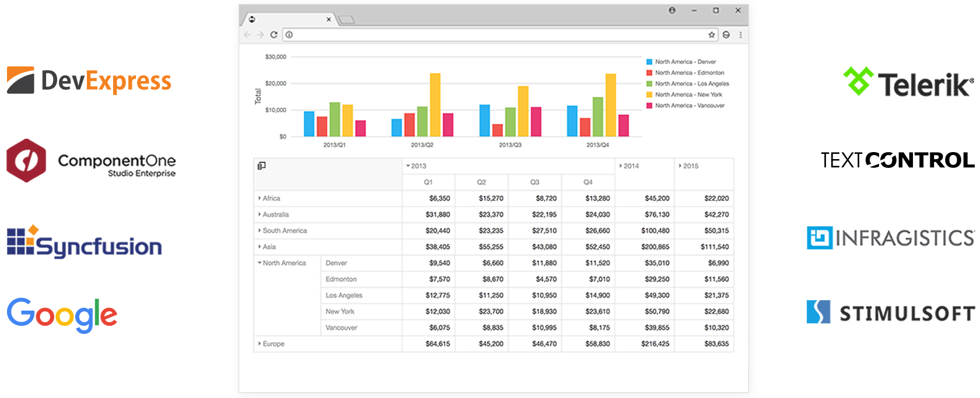Close the browser tab
The width and height of the screenshot is (980, 398).
click(x=328, y=19)
